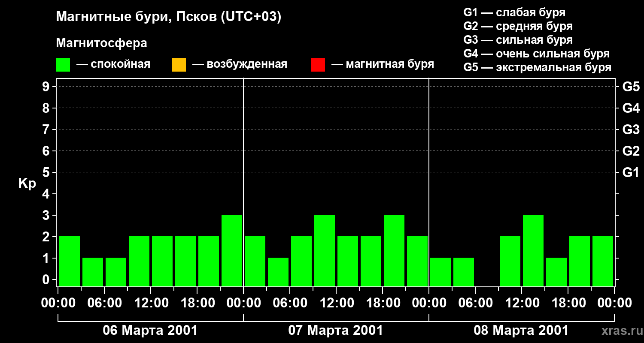The width and height of the screenshot is (644, 343).
Task: Select the 07 March 18:00 bar with Kp 3
Action: coord(394,250)
